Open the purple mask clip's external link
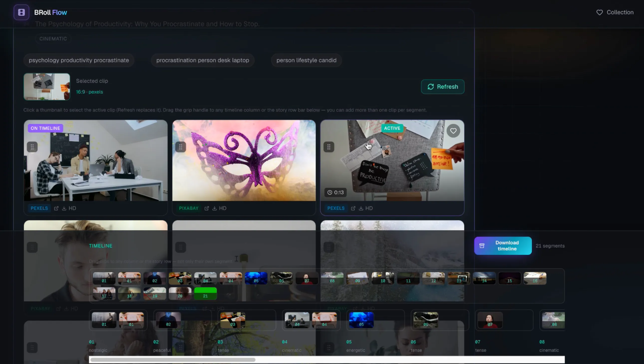The image size is (644, 364). pyautogui.click(x=207, y=208)
